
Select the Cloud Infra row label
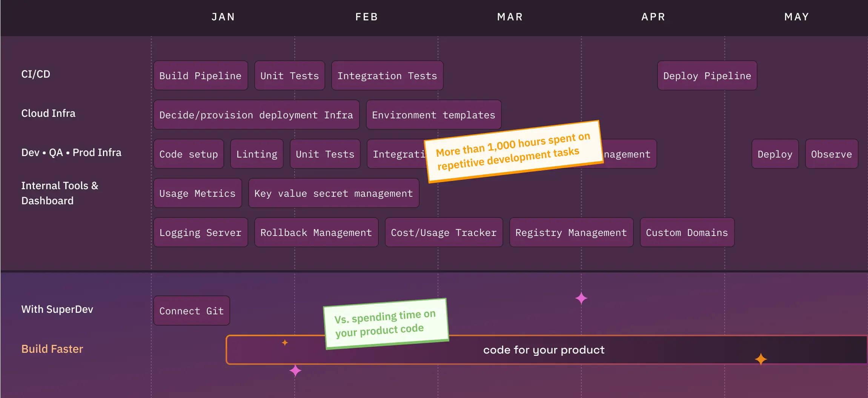point(48,113)
